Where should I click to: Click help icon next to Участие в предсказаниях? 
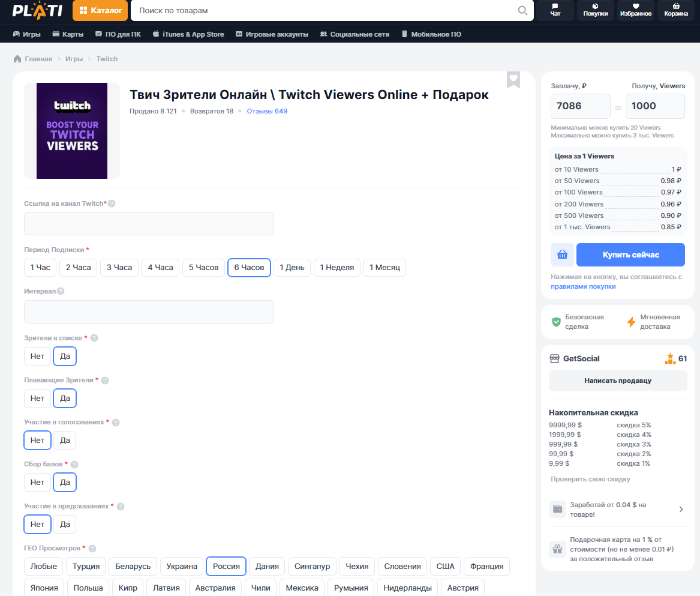tap(121, 507)
